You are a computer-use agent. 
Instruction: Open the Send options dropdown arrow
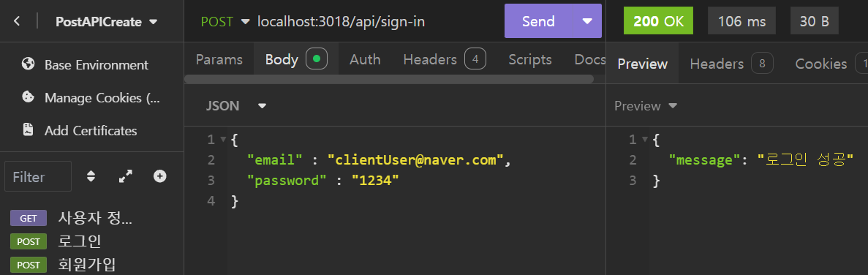586,21
